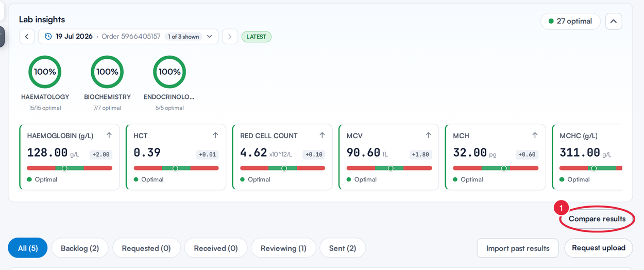Viewport: 644px width, 270px height.
Task: Select the Backlog (2) tab
Action: pos(80,248)
